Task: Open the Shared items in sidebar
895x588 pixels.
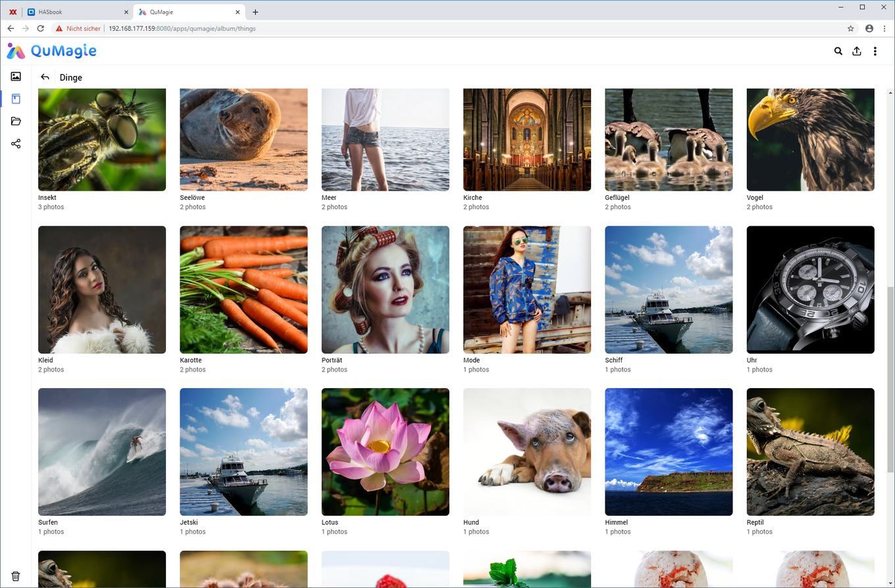Action: [16, 143]
